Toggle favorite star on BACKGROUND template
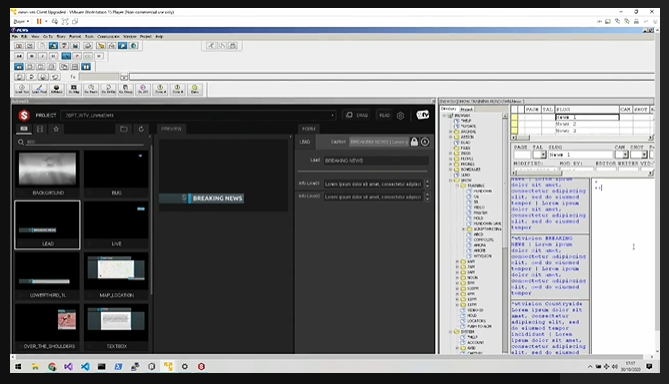This screenshot has height=384, width=669. click(20, 193)
